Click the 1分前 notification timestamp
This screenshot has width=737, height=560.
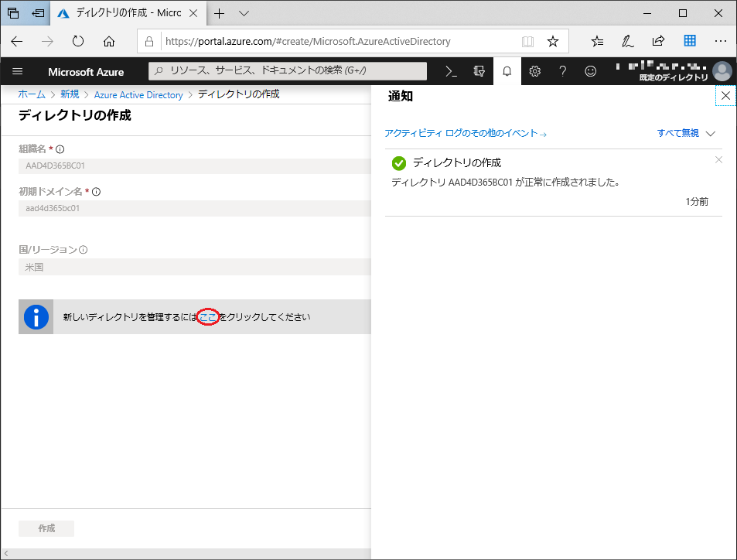[x=697, y=202]
